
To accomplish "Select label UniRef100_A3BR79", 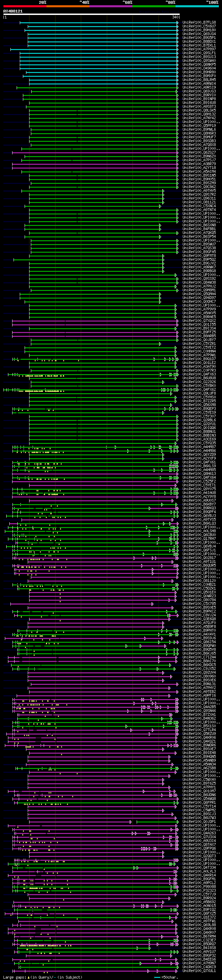I will 199,164.
